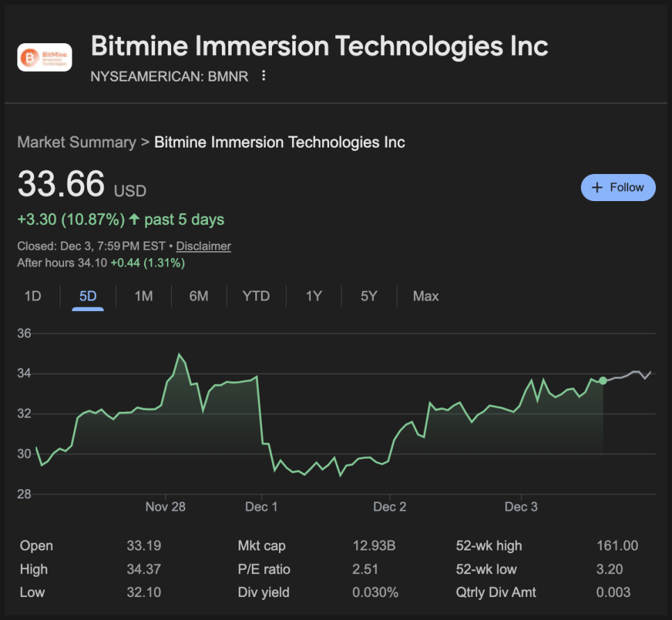The image size is (672, 620).
Task: Switch to the 1M chart tab
Action: coord(143,296)
